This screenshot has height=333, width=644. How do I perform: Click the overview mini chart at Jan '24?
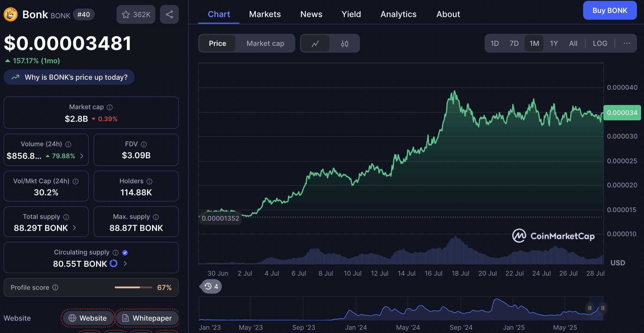(x=356, y=309)
